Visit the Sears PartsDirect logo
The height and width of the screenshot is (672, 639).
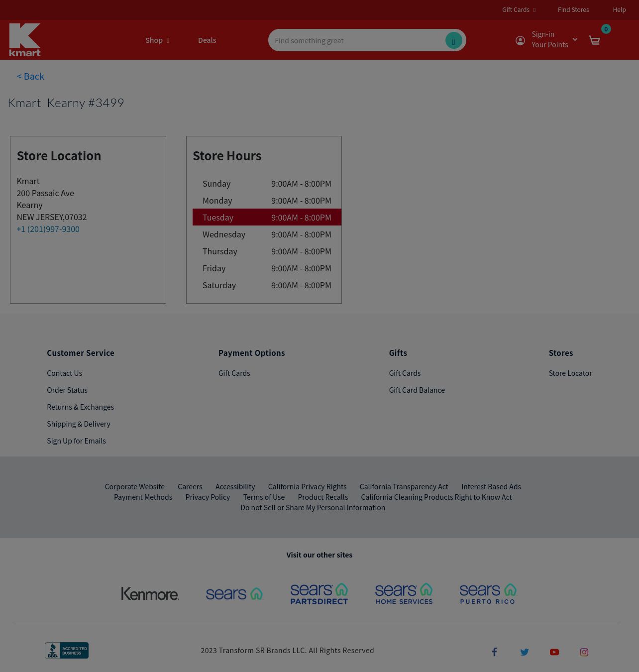pos(319,593)
